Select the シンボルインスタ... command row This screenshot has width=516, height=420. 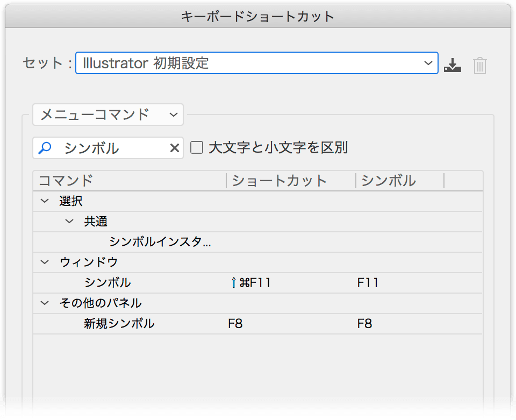tap(257, 242)
